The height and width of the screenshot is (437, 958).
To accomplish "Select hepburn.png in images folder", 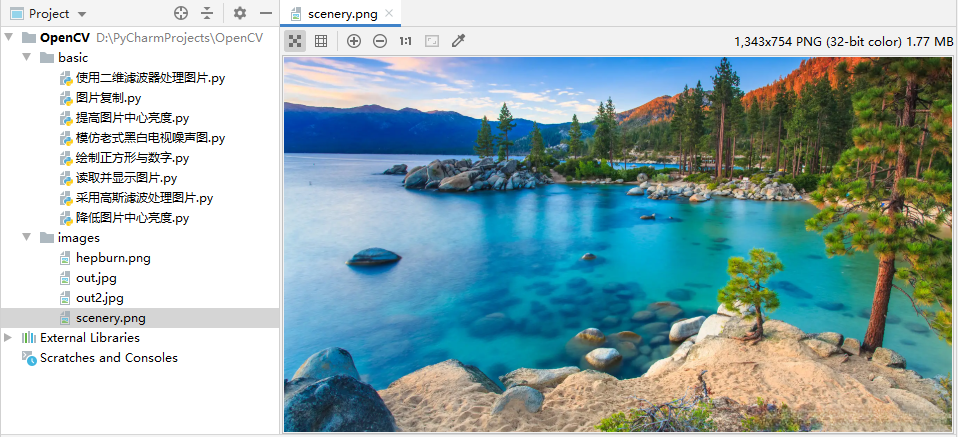I will coord(113,257).
